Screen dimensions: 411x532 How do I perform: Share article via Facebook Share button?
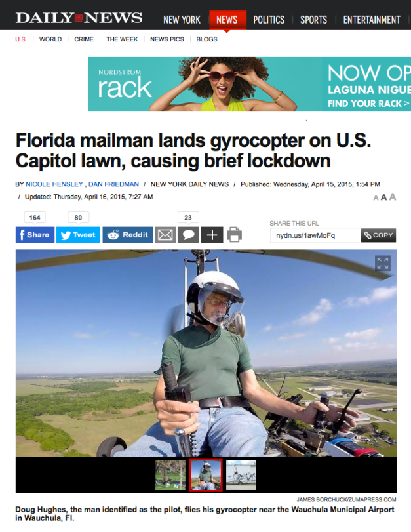point(35,235)
